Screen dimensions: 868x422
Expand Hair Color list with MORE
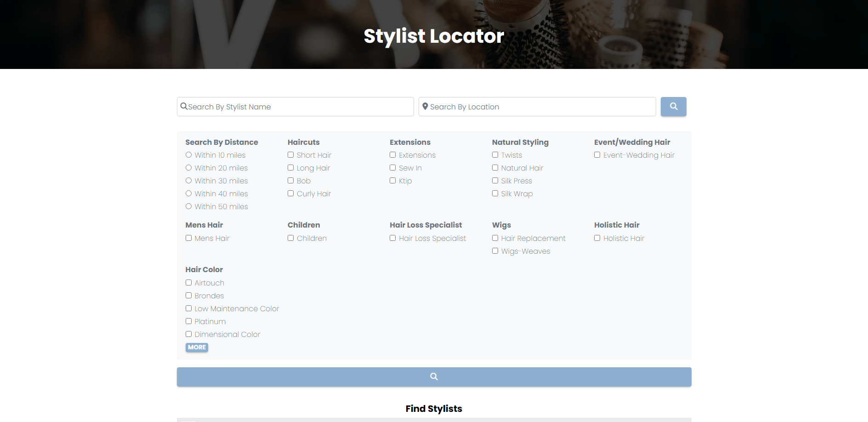197,348
